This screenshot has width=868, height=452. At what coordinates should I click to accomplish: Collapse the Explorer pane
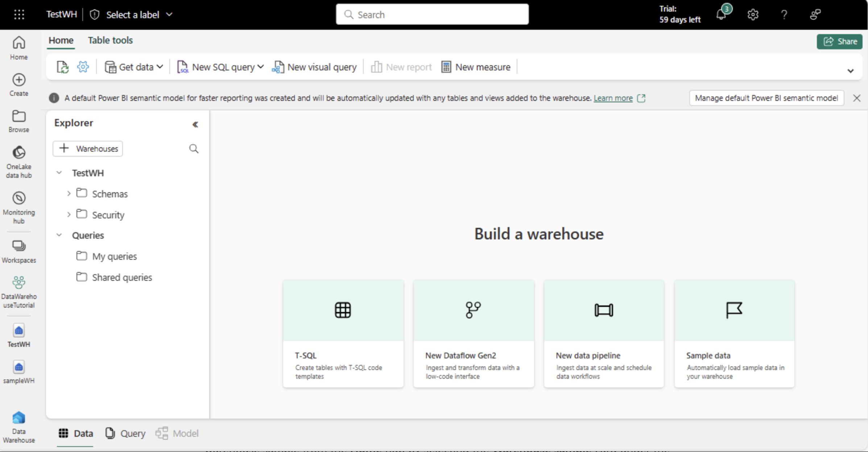(x=195, y=124)
